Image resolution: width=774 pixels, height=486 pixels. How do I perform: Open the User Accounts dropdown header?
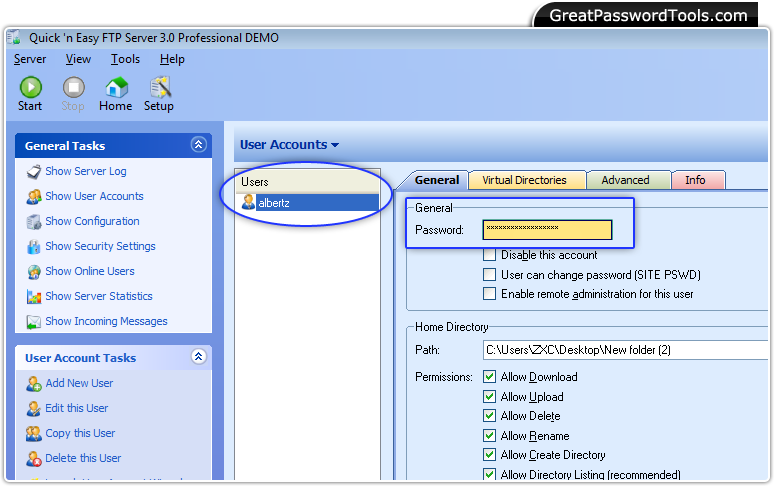point(289,145)
